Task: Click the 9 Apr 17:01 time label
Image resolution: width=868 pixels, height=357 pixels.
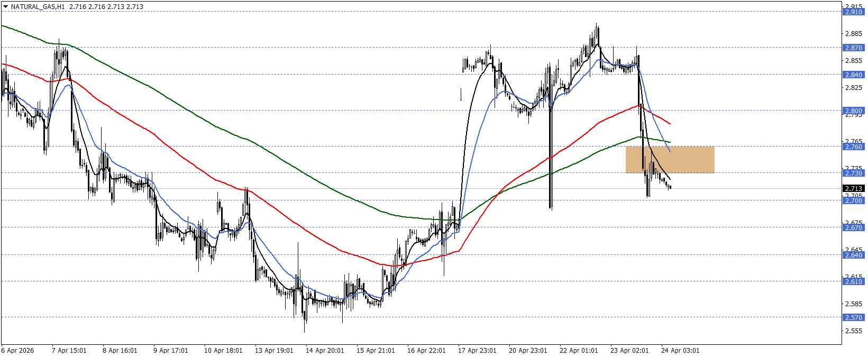Action: [x=170, y=351]
